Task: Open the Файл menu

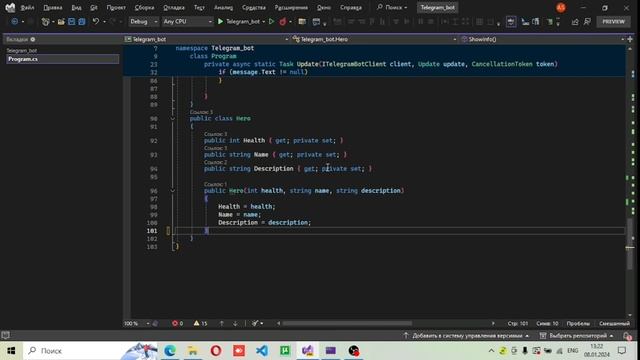Action: pyautogui.click(x=27, y=7)
